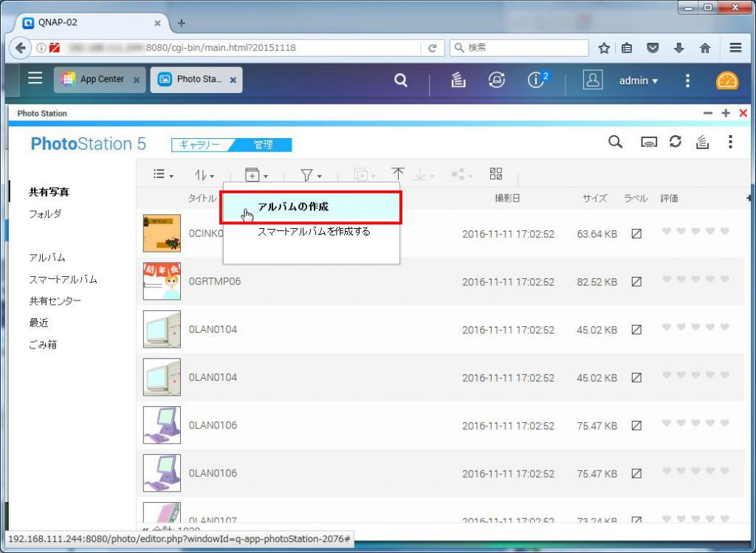
Task: Refresh Photo Station with the refresh icon
Action: click(x=676, y=142)
